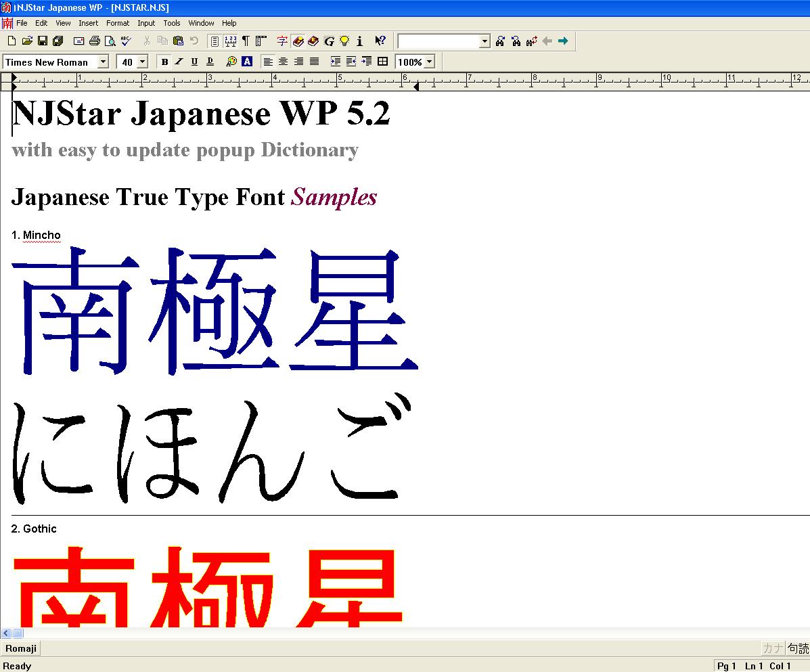Click the blue highlight A background color icon
This screenshot has width=810, height=672.
pos(247,62)
